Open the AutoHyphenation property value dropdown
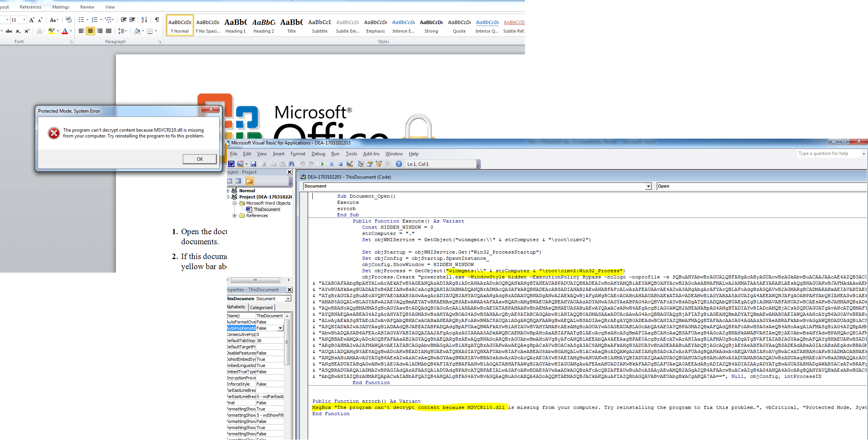 coord(280,328)
